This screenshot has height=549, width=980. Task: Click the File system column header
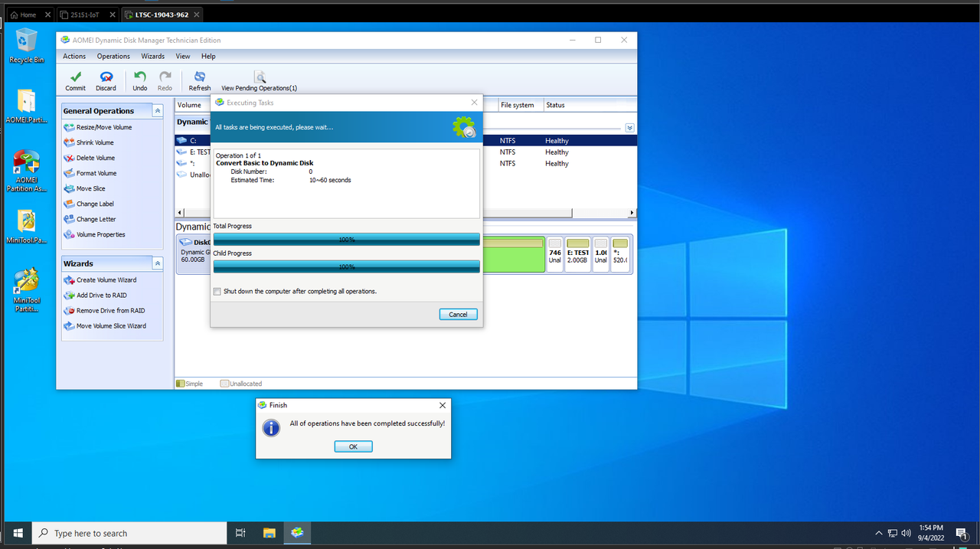[519, 105]
